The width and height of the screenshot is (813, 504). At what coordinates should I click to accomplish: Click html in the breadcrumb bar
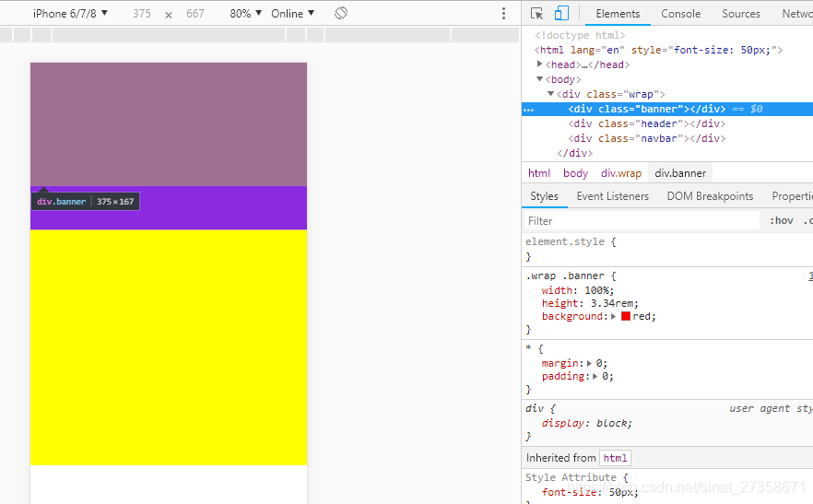pyautogui.click(x=539, y=173)
